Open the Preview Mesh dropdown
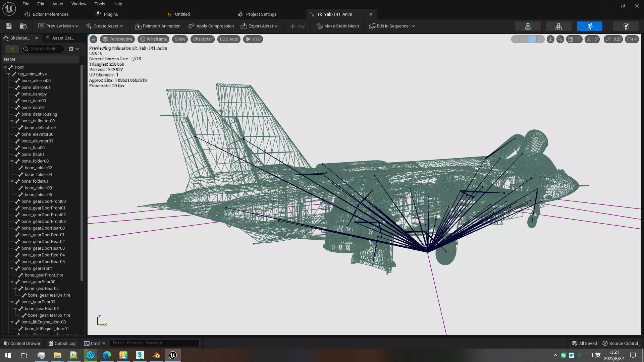This screenshot has height=362, width=644. click(58, 26)
